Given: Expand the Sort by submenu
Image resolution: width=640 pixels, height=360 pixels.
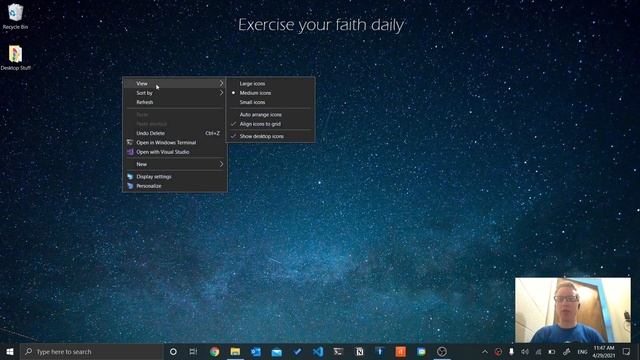Looking at the screenshot, I should 175,93.
